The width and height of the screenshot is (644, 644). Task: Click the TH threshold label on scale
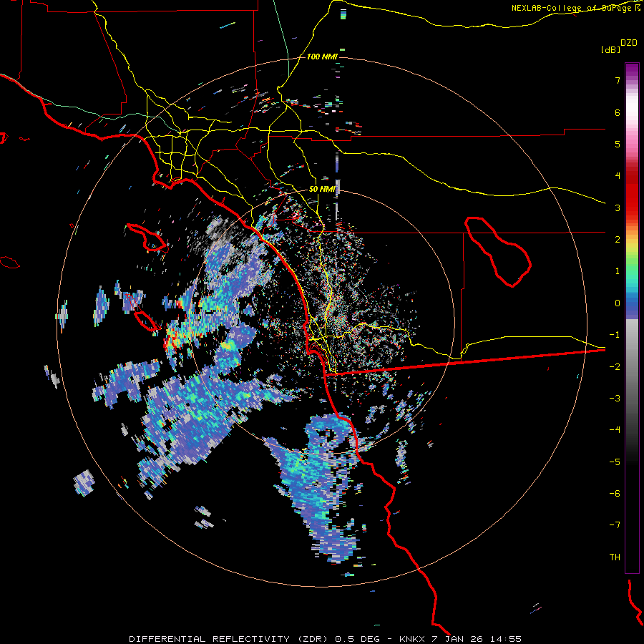[x=615, y=557]
